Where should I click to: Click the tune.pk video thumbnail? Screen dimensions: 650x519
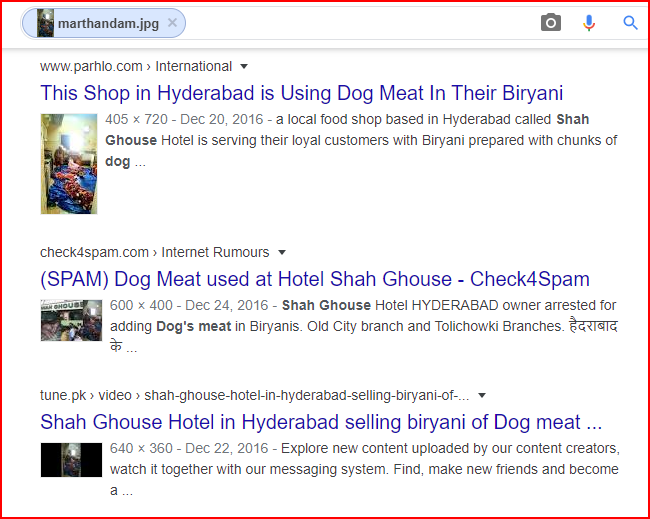[x=71, y=460]
